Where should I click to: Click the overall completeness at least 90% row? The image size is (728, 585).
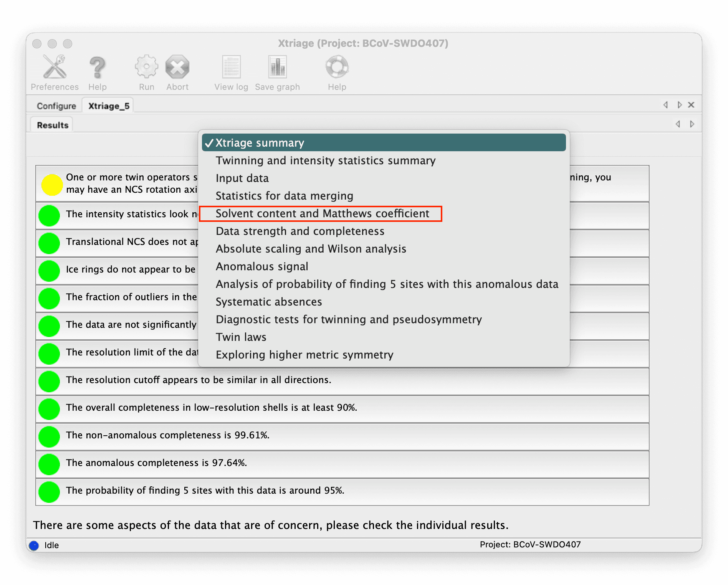342,409
